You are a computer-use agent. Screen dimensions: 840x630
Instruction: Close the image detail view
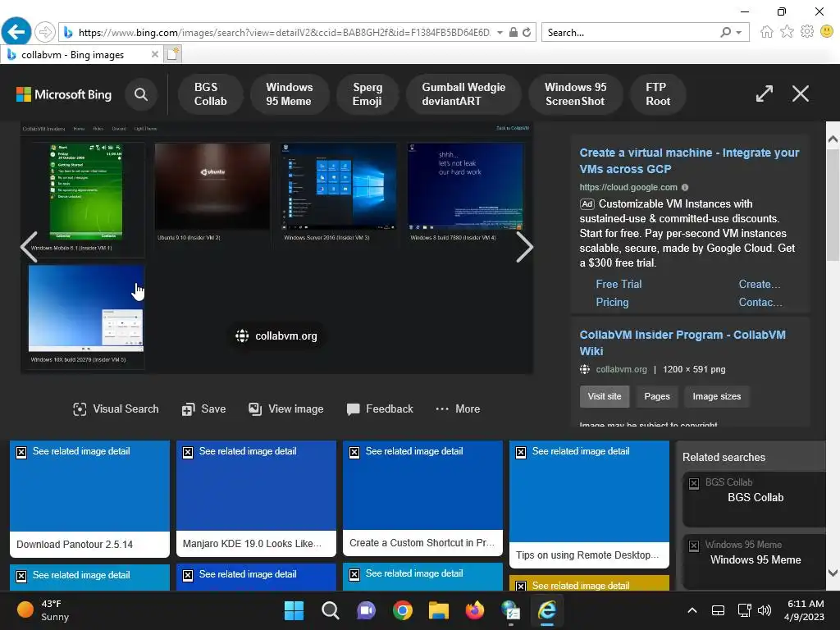(801, 94)
